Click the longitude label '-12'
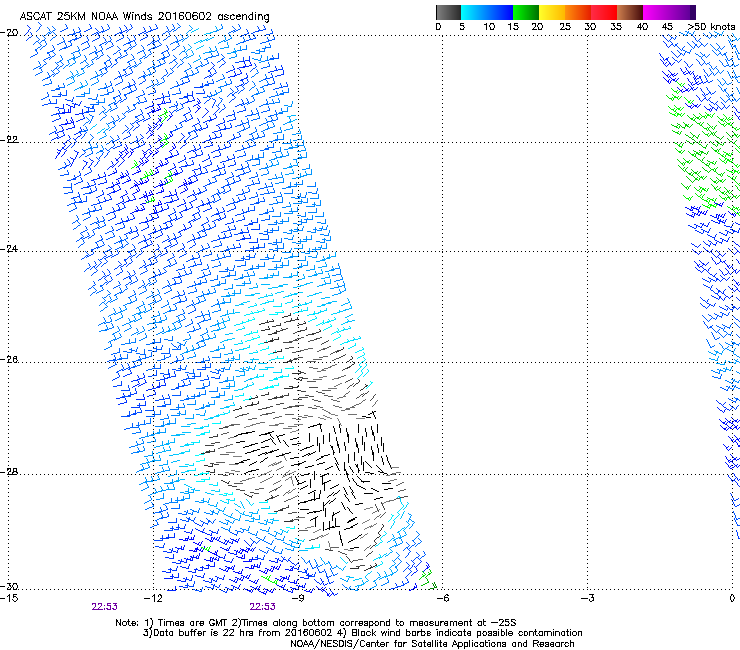 tap(153, 599)
